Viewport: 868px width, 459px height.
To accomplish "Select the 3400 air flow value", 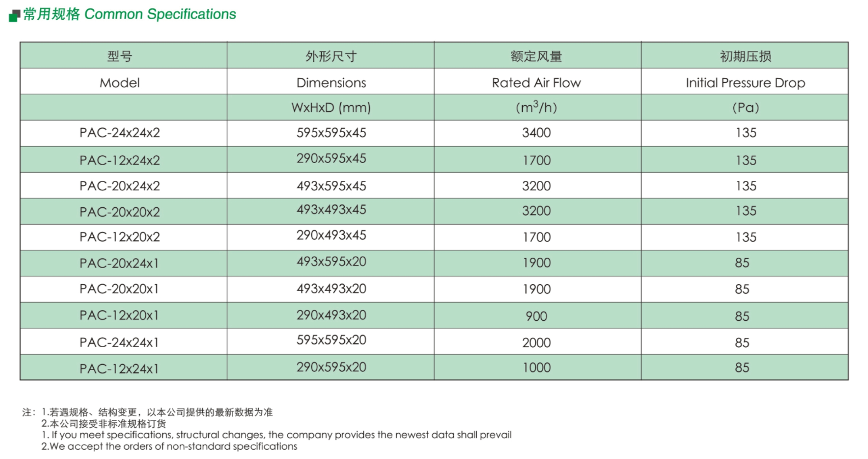I will (536, 133).
